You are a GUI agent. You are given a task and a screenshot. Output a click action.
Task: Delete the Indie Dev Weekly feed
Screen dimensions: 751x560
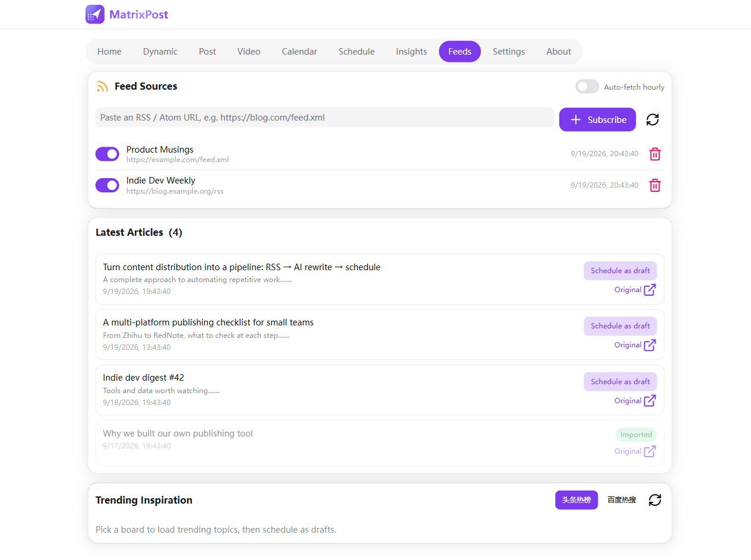tap(655, 185)
